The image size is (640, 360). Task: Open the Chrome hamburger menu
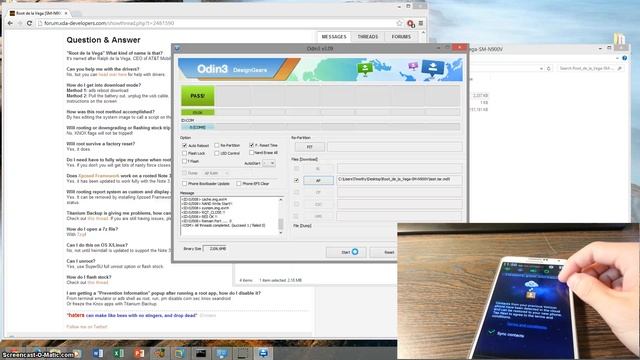pyautogui.click(x=421, y=23)
